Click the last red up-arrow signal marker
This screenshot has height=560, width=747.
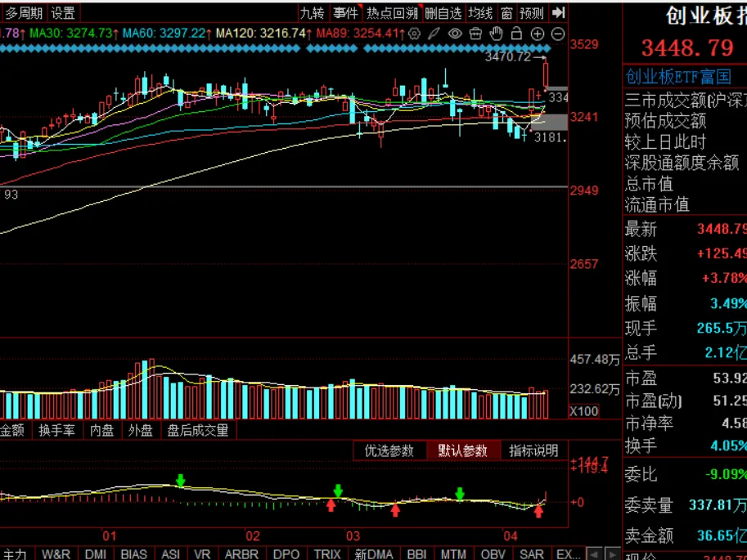coord(538,512)
